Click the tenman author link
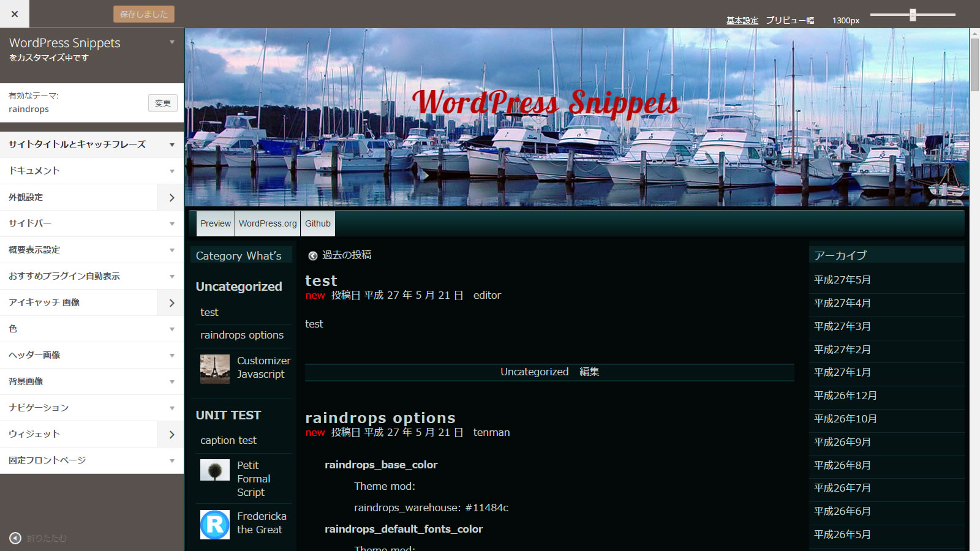Image resolution: width=980 pixels, height=551 pixels. (491, 432)
